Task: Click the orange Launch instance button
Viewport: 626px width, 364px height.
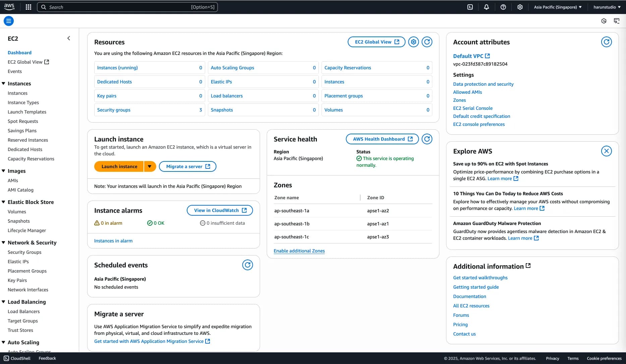Action: click(119, 166)
